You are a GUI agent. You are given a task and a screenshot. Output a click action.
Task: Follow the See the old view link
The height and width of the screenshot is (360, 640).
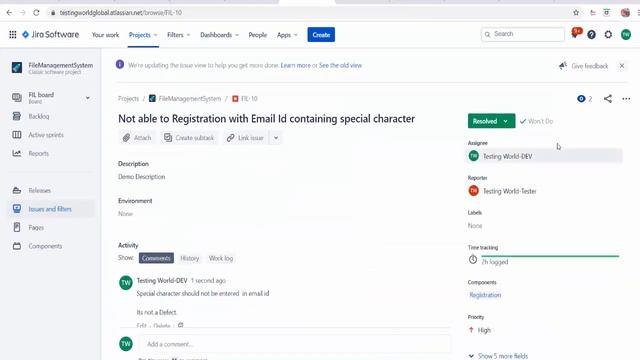tap(340, 65)
